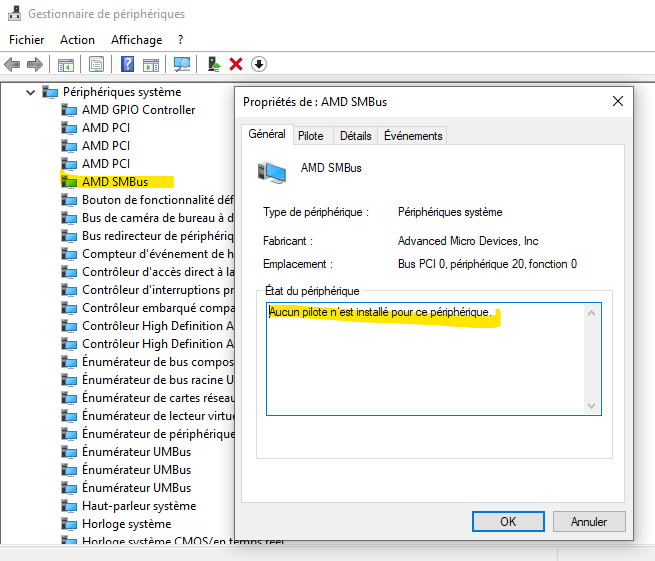This screenshot has height=561, width=655.
Task: Click the Properties toolbar icon
Action: pos(96,64)
